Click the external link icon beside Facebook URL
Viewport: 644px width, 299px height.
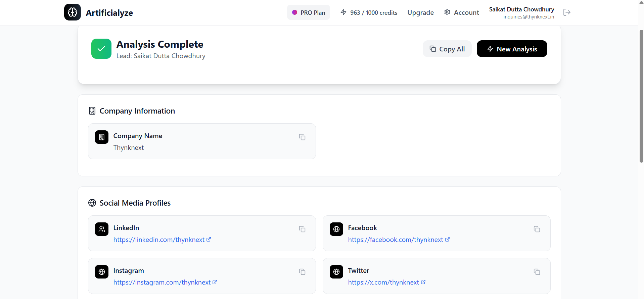tap(447, 240)
